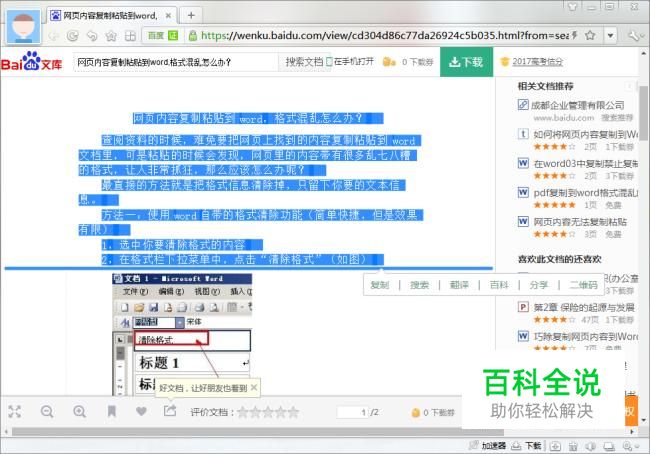Rate the document with the first star
The width and height of the screenshot is (650, 454).
pyautogui.click(x=243, y=412)
